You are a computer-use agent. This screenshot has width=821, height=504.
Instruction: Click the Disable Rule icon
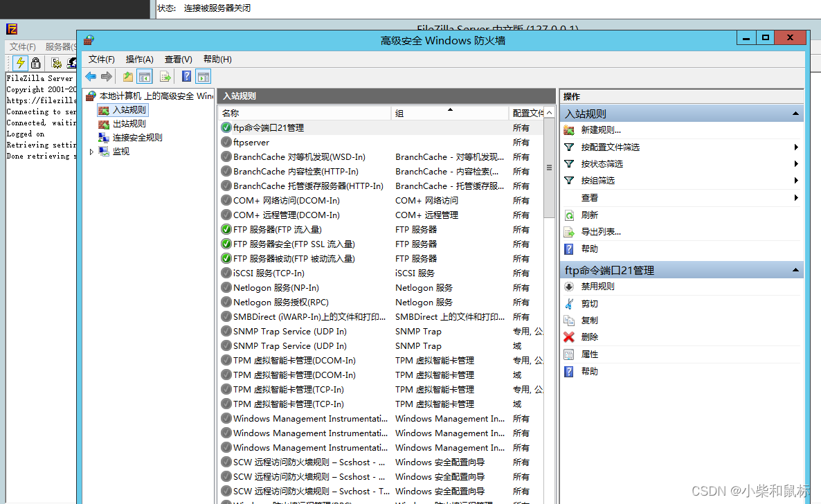coord(569,287)
